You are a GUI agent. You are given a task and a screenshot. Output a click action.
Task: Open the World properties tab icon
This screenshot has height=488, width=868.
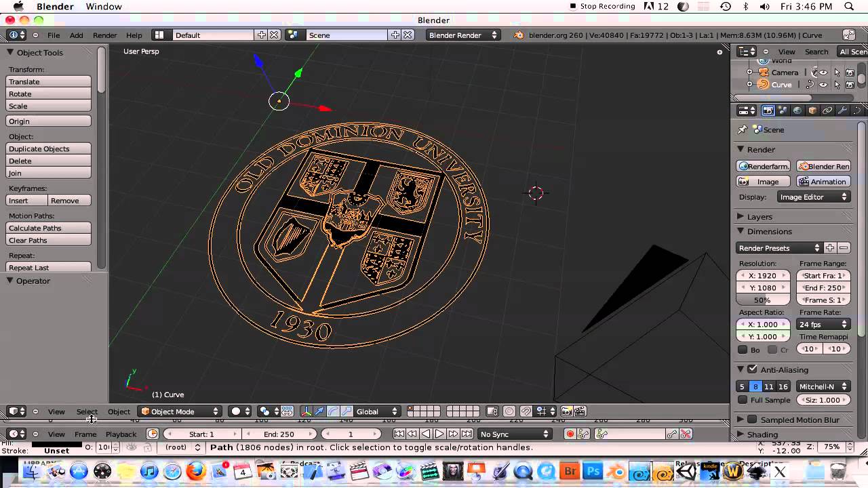pyautogui.click(x=797, y=110)
